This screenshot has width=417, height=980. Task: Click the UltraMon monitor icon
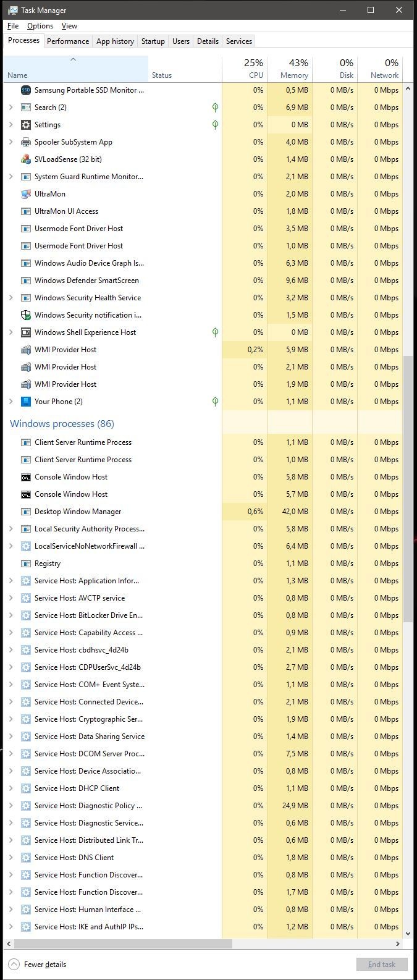pos(26,193)
